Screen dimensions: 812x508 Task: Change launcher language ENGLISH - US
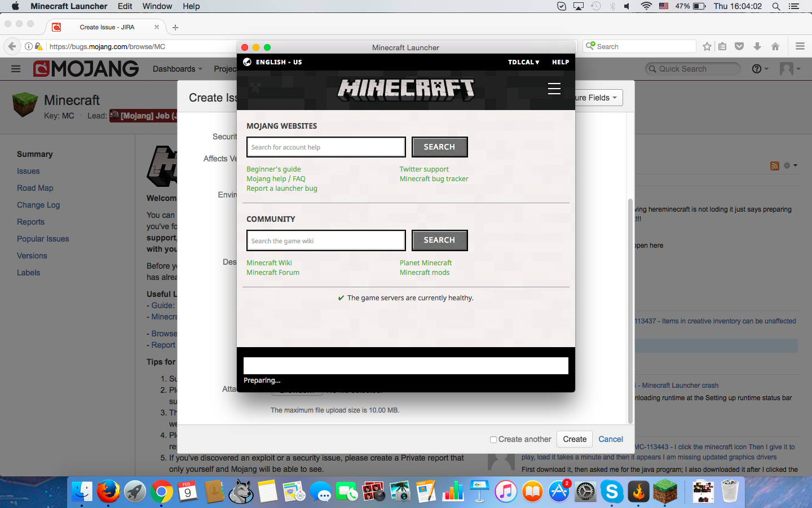279,62
